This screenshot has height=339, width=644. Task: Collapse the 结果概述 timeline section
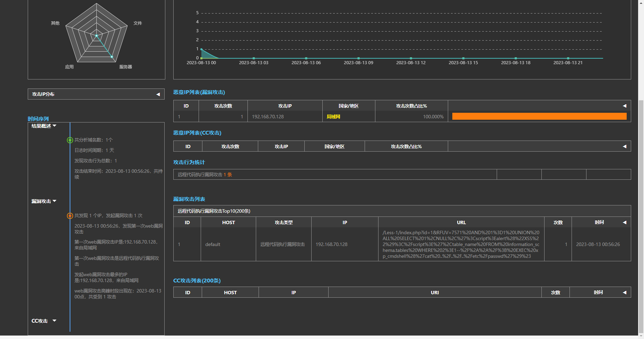pos(54,126)
